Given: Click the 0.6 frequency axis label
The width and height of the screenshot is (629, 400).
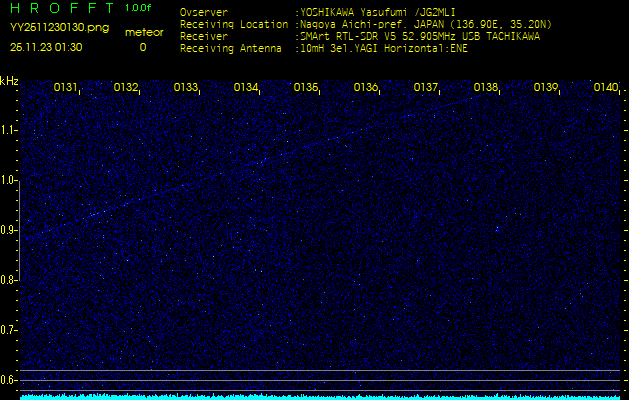Looking at the screenshot, I should pos(9,380).
